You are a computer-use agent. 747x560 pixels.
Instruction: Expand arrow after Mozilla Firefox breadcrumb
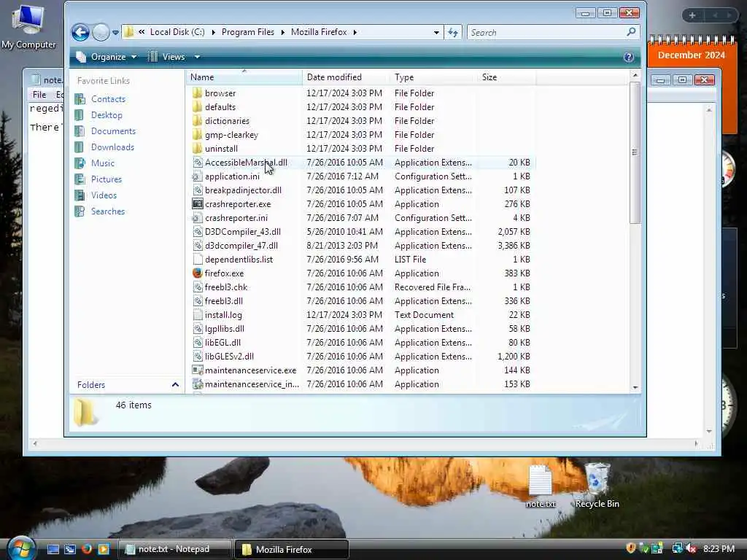click(x=355, y=32)
